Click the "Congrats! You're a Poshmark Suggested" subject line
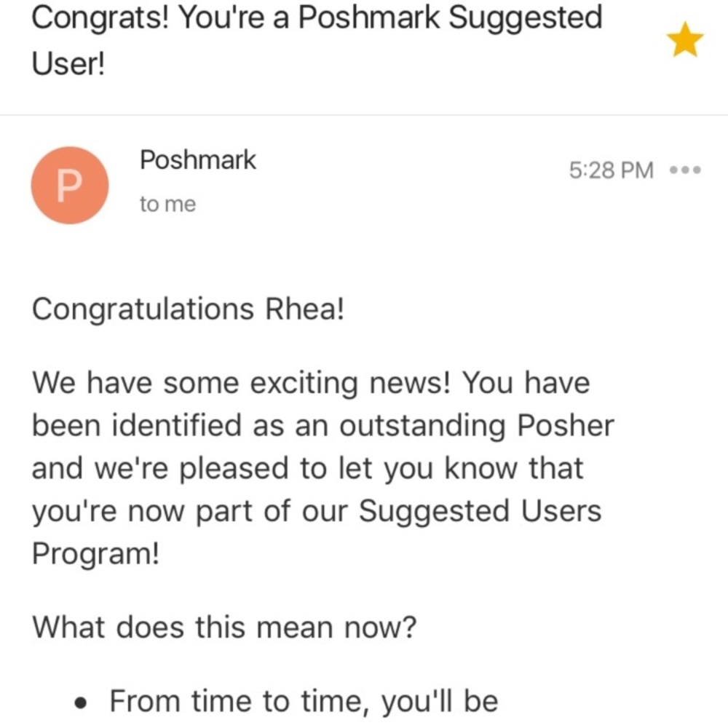The width and height of the screenshot is (728, 728). [317, 17]
